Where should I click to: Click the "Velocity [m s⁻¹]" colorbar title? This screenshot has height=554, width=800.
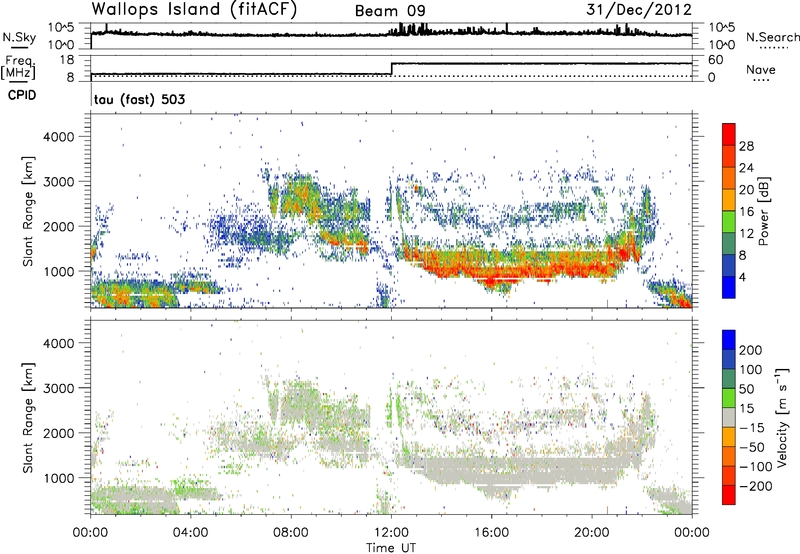click(x=781, y=417)
